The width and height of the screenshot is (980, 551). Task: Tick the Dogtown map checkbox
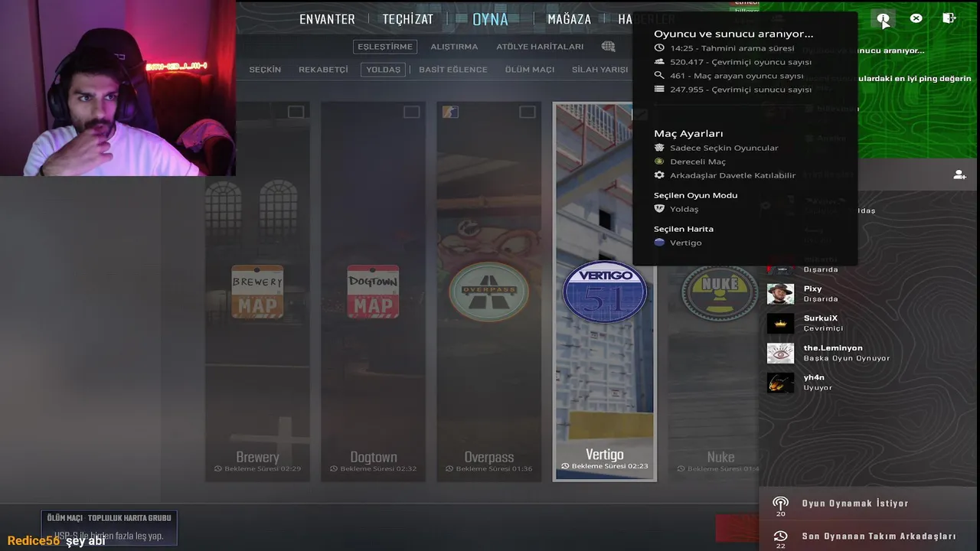[x=411, y=112]
